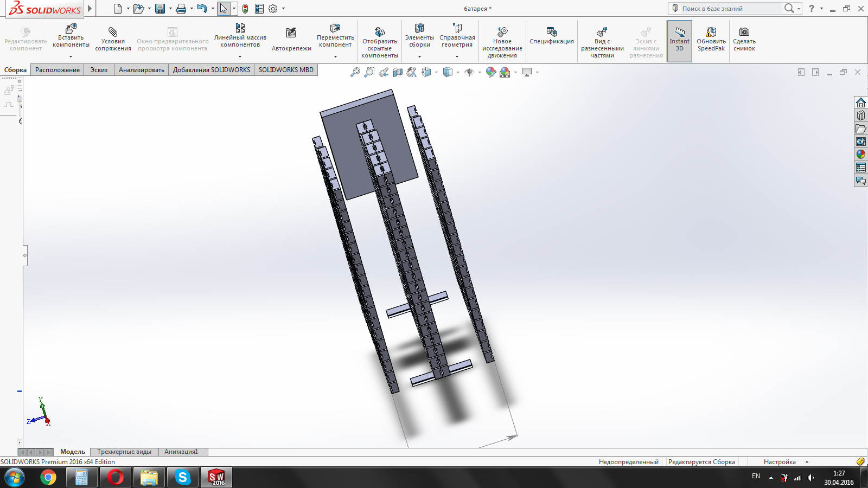Open the Mate conditions (Условия сопряжения) tool
868x488 pixels.
(x=113, y=32)
